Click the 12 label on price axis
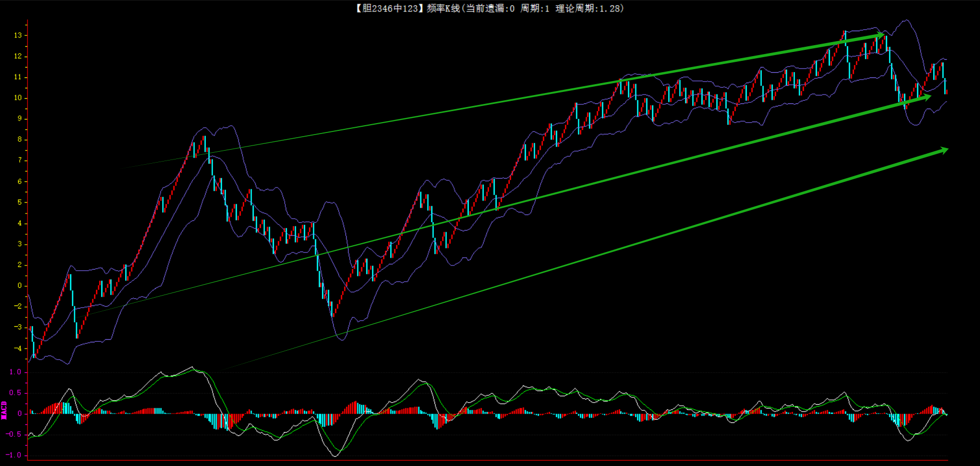980x466 pixels. click(x=18, y=56)
